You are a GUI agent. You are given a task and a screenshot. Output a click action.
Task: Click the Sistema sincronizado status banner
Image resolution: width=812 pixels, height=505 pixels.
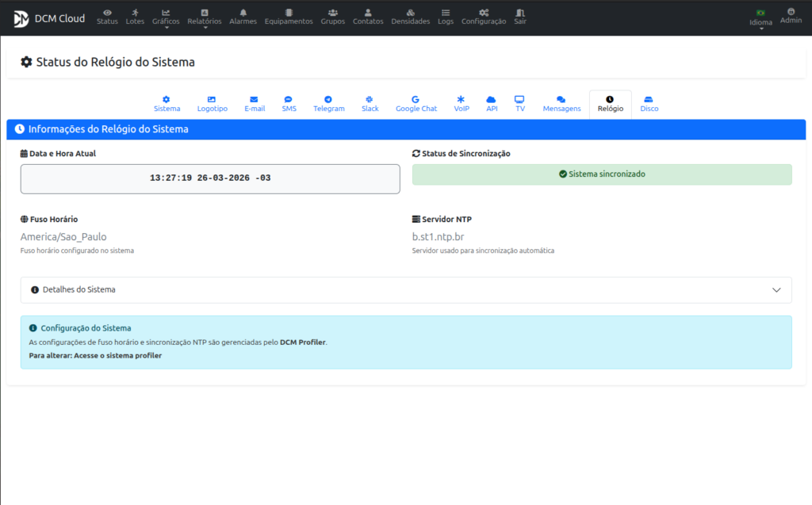(602, 174)
